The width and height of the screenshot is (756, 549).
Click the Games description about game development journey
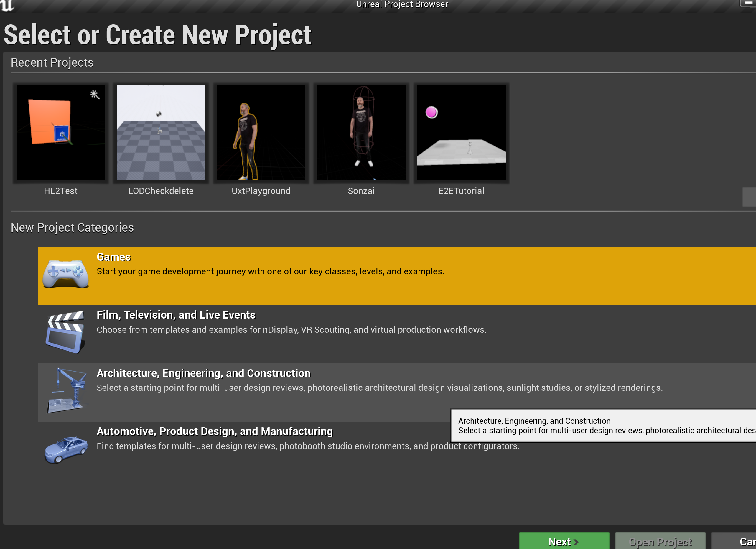270,272
